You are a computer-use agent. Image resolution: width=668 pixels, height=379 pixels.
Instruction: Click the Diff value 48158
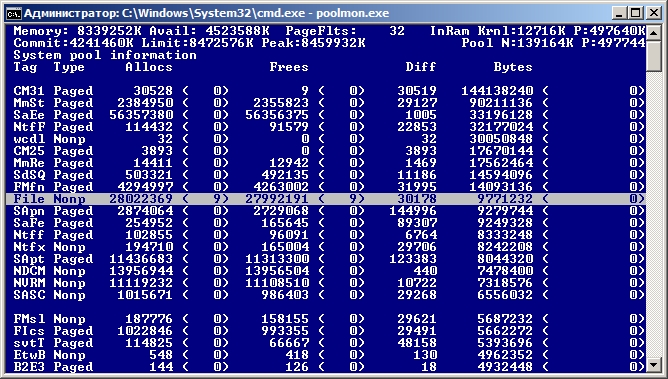[417, 343]
